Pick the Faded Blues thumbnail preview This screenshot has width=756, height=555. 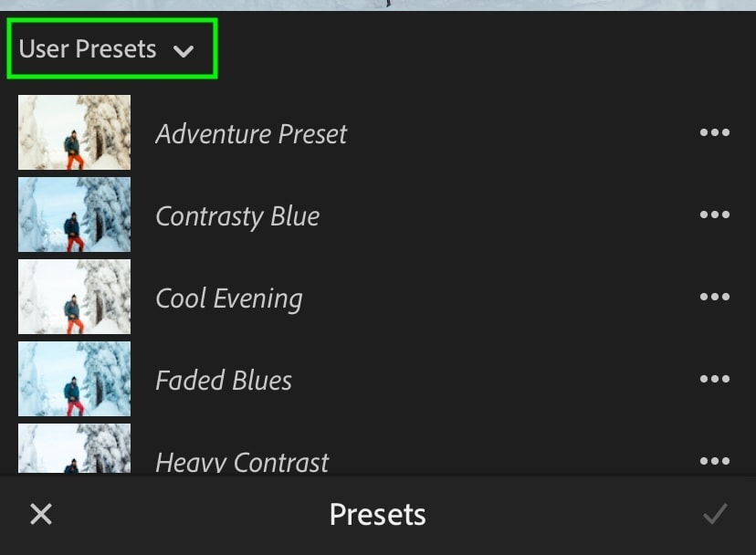75,380
